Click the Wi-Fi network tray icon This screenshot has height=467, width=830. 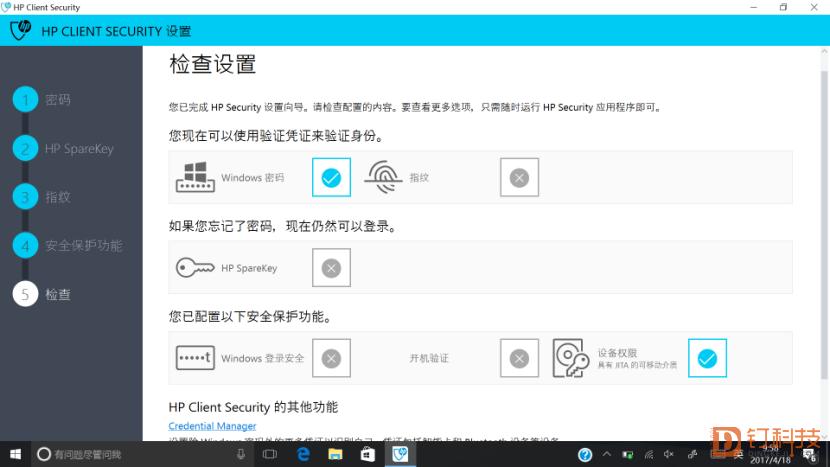(x=648, y=454)
